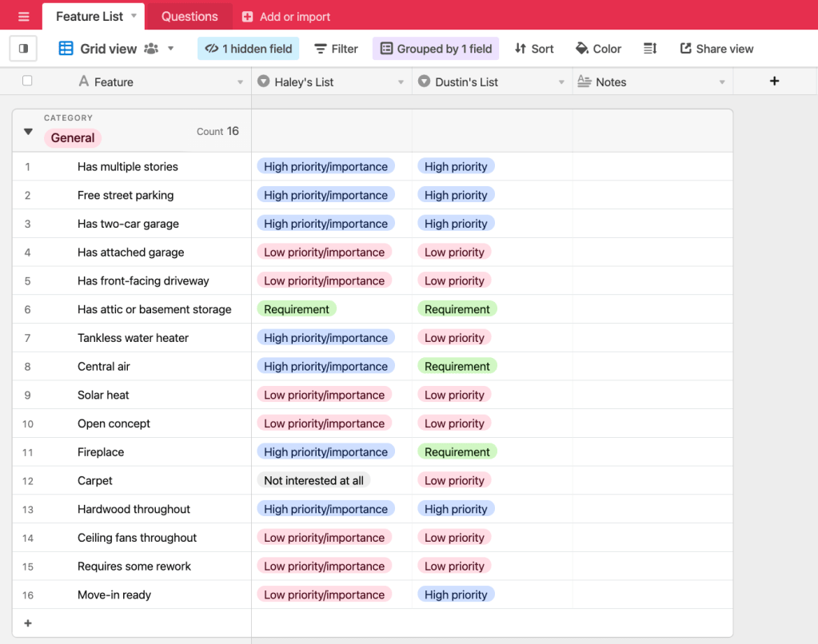Adjust row height with the row height icon

[649, 48]
